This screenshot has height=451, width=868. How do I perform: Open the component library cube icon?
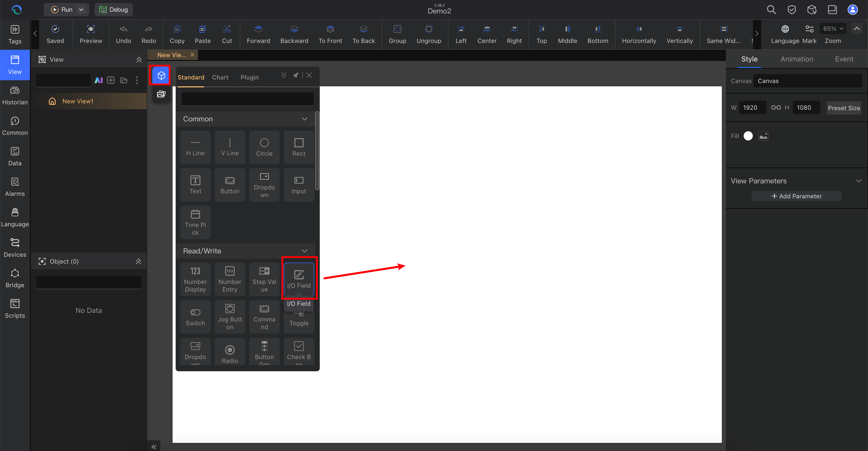click(x=161, y=75)
